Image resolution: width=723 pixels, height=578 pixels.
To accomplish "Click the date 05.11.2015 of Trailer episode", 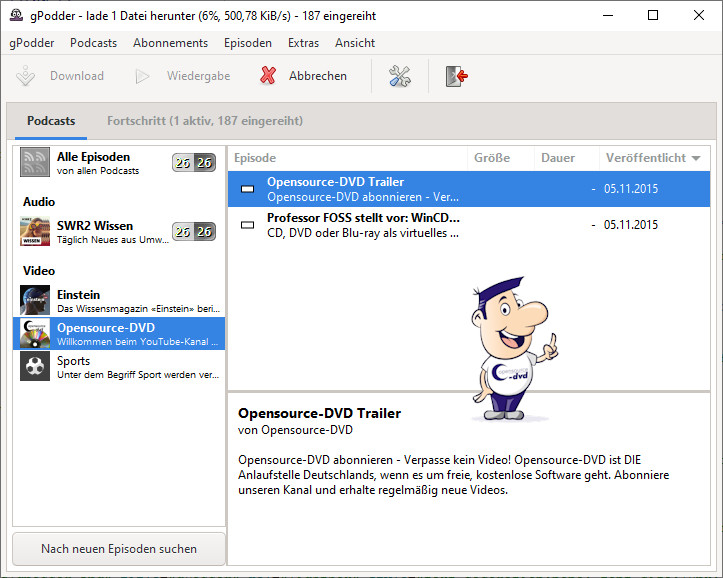I will tap(631, 189).
